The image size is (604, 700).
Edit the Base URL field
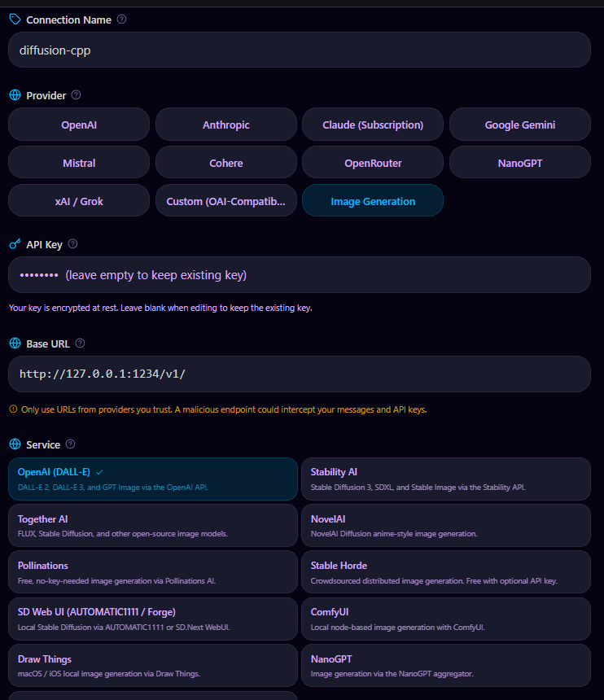coord(300,374)
